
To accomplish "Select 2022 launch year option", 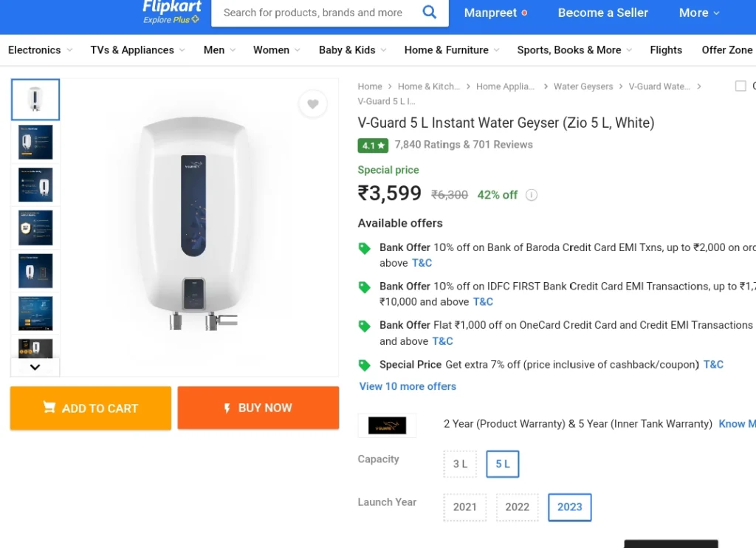I will (x=518, y=507).
